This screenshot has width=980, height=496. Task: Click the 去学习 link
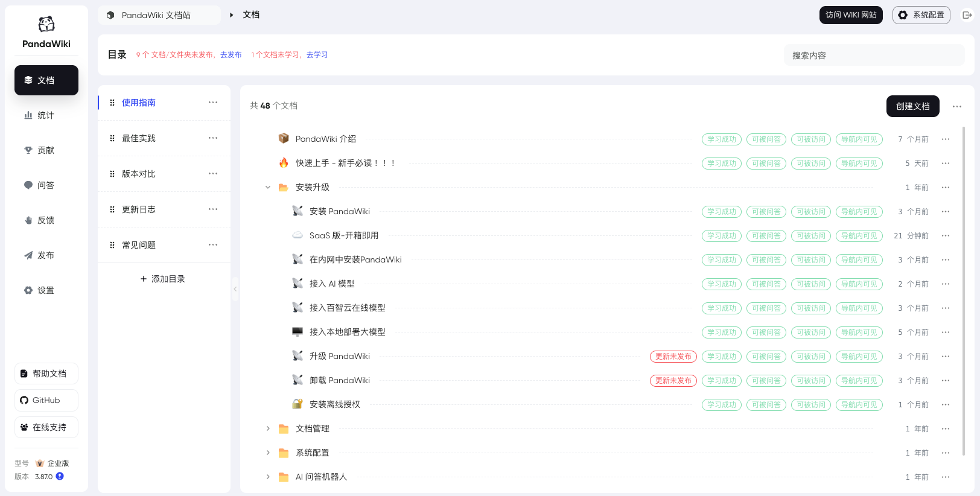tap(317, 55)
